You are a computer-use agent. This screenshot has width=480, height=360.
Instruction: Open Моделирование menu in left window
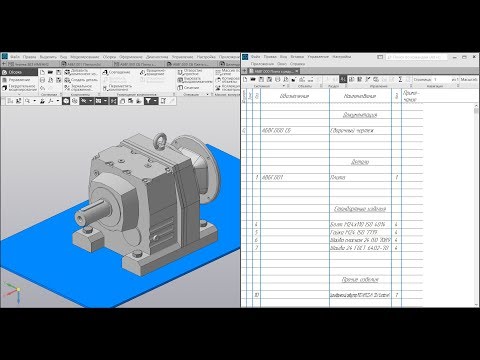pyautogui.click(x=85, y=57)
